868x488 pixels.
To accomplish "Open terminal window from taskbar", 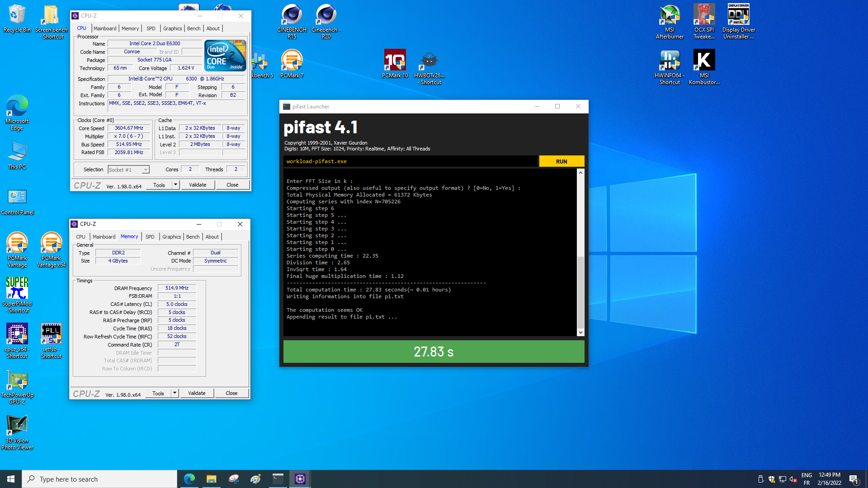I will click(x=278, y=479).
